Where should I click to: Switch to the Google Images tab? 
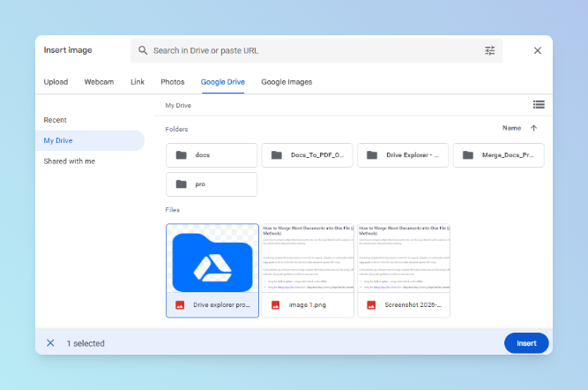[x=287, y=82]
